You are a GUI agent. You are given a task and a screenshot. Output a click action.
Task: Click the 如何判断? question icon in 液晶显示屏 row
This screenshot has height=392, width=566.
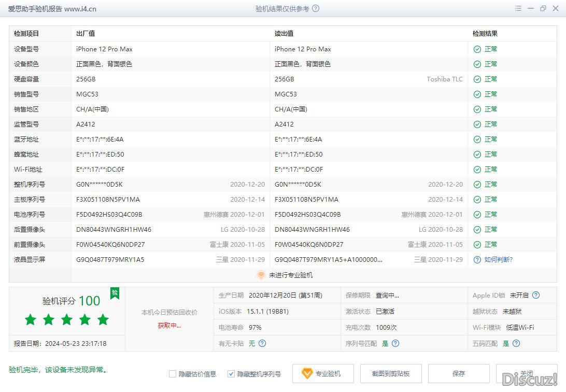tap(477, 260)
